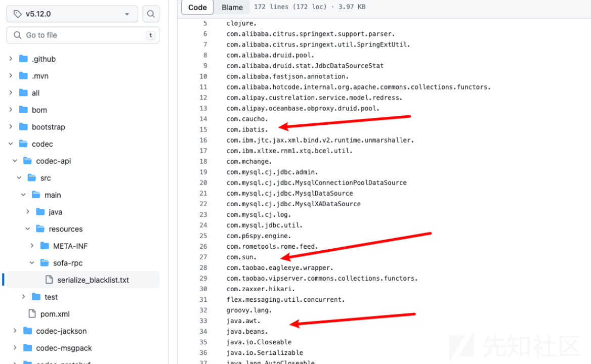Click the META-INF folder icon

[45, 246]
